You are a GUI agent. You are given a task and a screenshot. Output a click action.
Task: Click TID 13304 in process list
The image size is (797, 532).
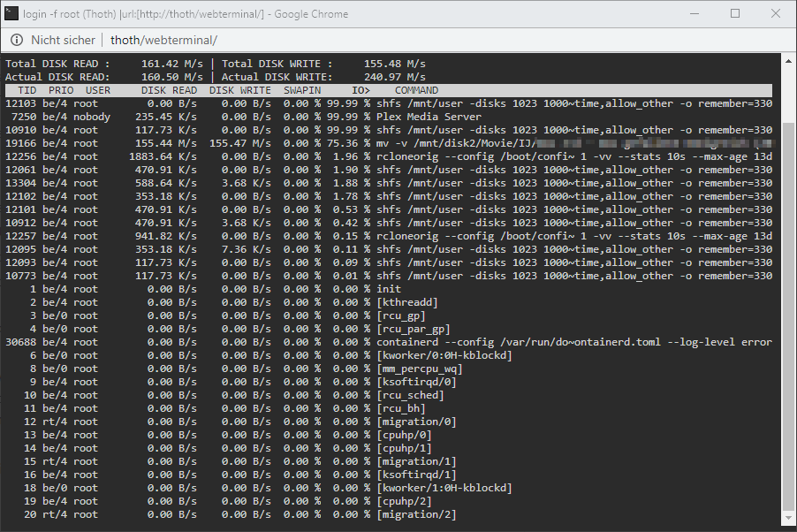21,183
